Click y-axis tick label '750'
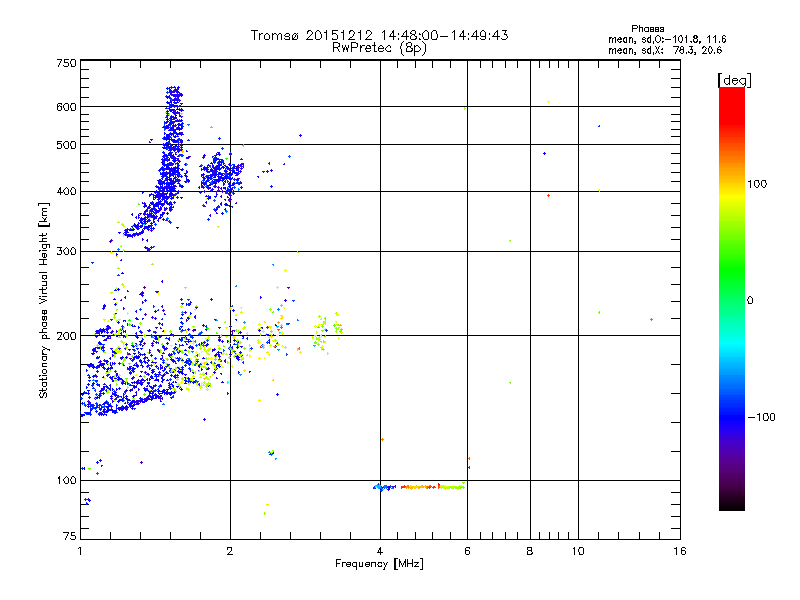This screenshot has height=600, width=800. pos(66,63)
